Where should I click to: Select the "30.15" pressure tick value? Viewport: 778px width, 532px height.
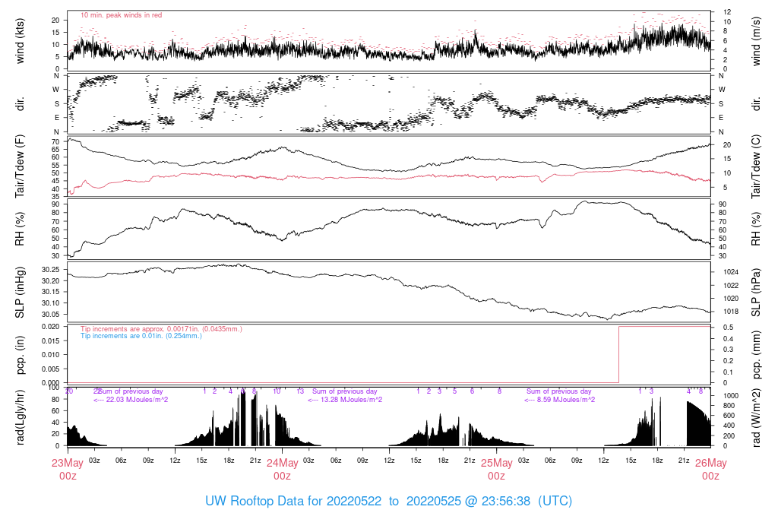click(x=51, y=292)
